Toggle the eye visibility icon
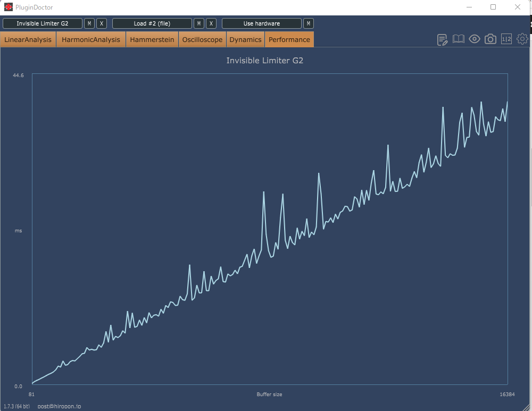 pyautogui.click(x=475, y=39)
